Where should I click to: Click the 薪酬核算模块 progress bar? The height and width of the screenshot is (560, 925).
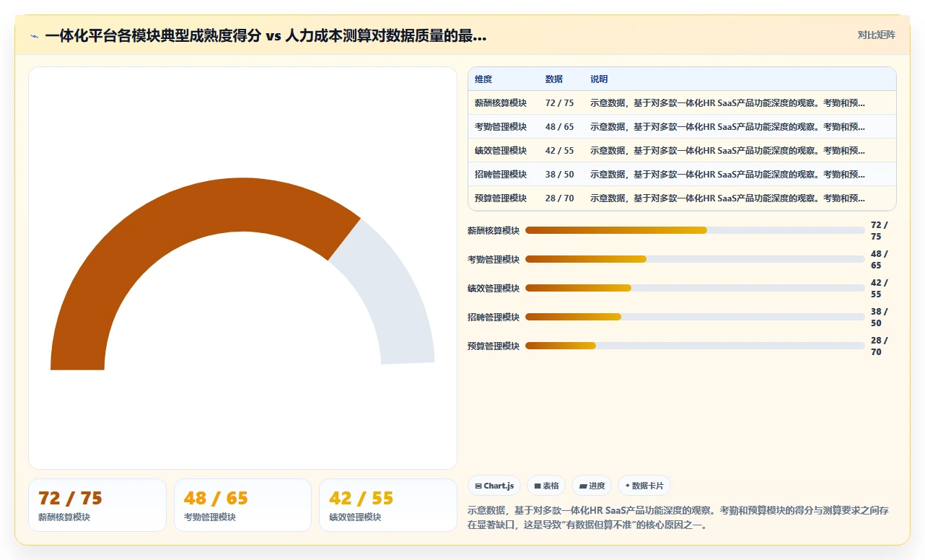695,230
